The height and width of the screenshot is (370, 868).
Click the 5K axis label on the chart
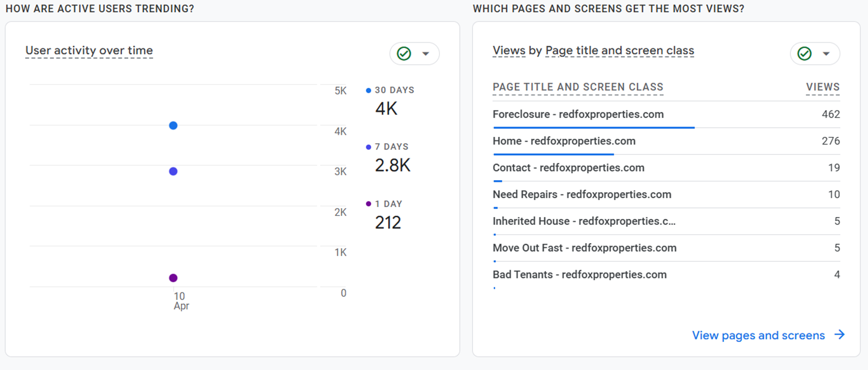[341, 91]
